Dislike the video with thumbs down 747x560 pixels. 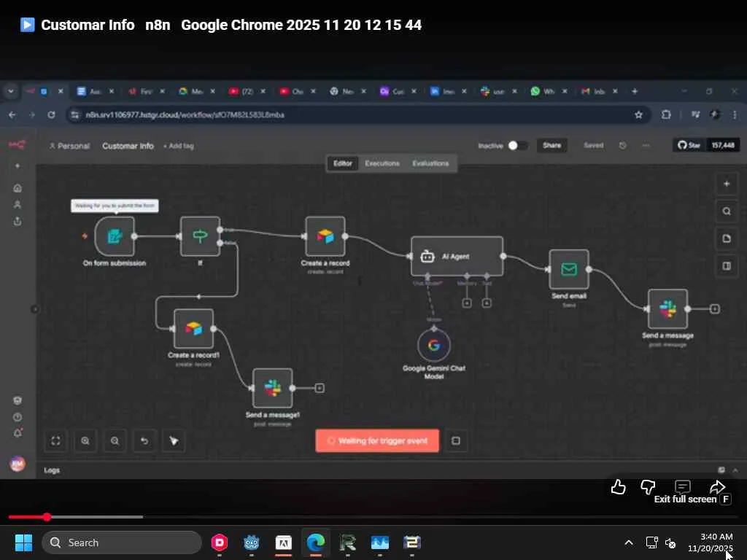648,487
